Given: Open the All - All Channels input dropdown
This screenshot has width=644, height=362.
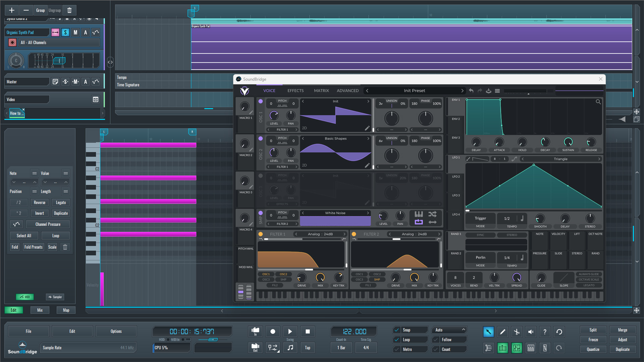Looking at the screenshot, I should [x=59, y=43].
